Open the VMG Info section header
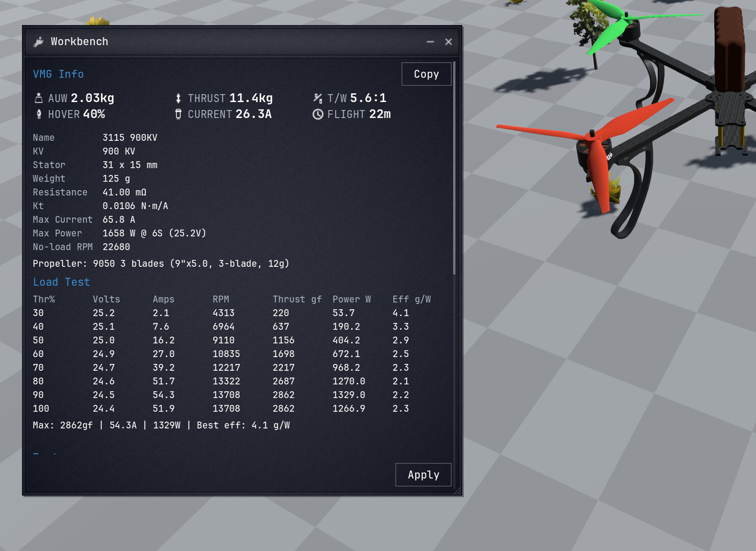Viewport: 756px width, 551px height. (58, 74)
